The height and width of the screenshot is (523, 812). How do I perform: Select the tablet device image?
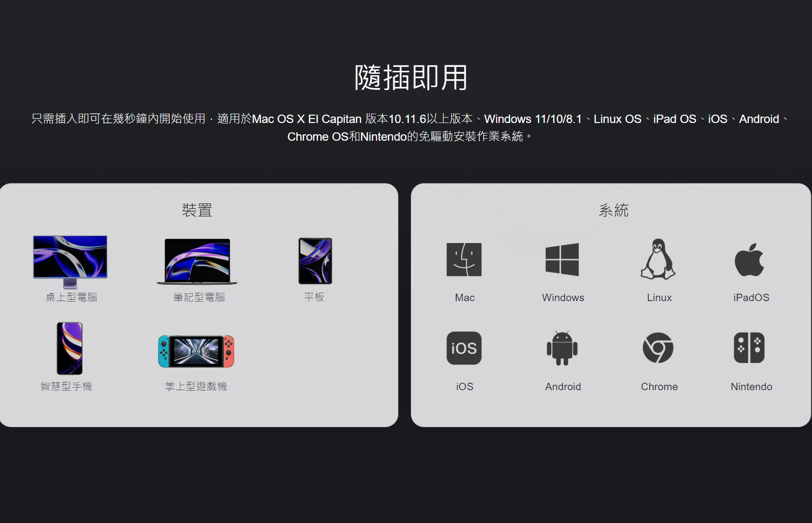click(x=315, y=261)
